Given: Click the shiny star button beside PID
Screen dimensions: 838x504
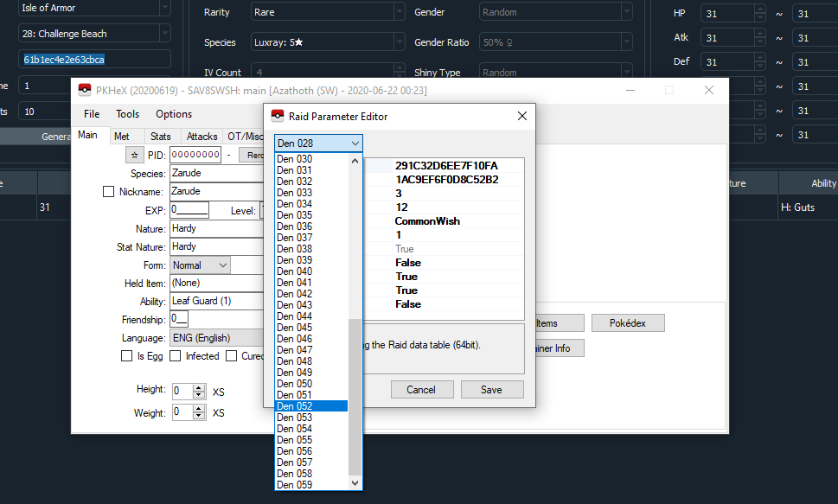Looking at the screenshot, I should click(x=135, y=154).
